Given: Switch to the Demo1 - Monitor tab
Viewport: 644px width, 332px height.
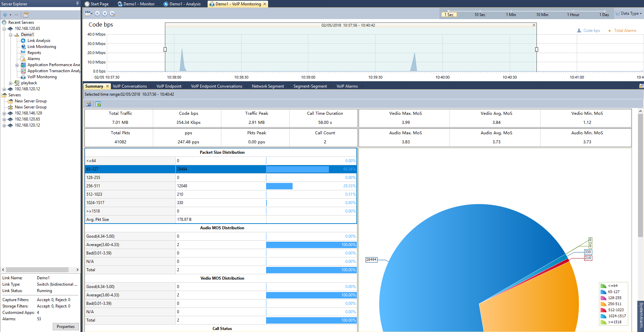Looking at the screenshot, I should [x=136, y=4].
